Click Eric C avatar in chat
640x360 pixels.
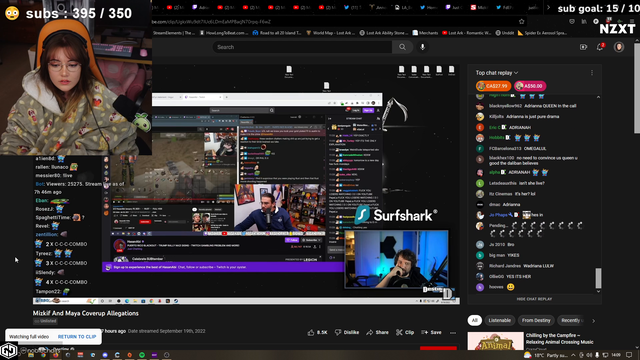pyautogui.click(x=480, y=127)
